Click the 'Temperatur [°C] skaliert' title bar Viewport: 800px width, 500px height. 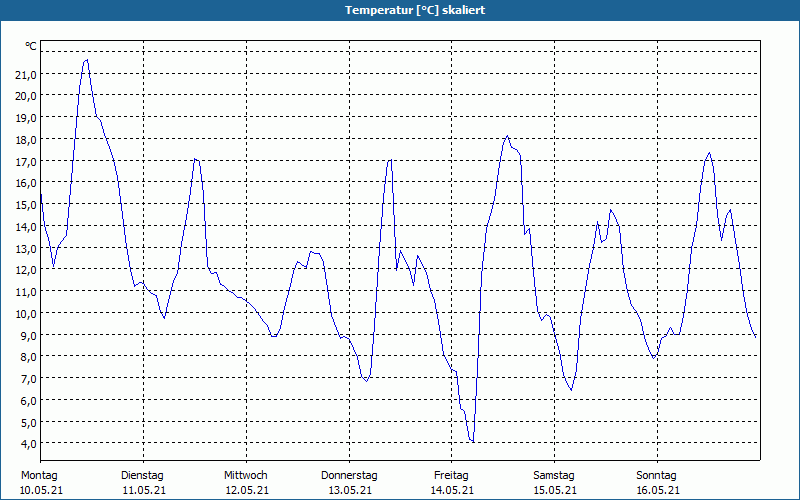(x=400, y=10)
